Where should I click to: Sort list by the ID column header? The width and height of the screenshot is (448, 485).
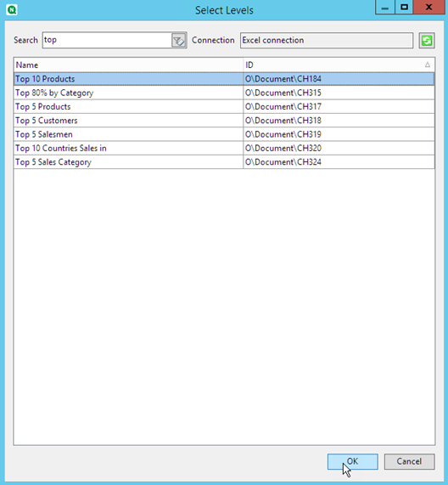point(339,65)
